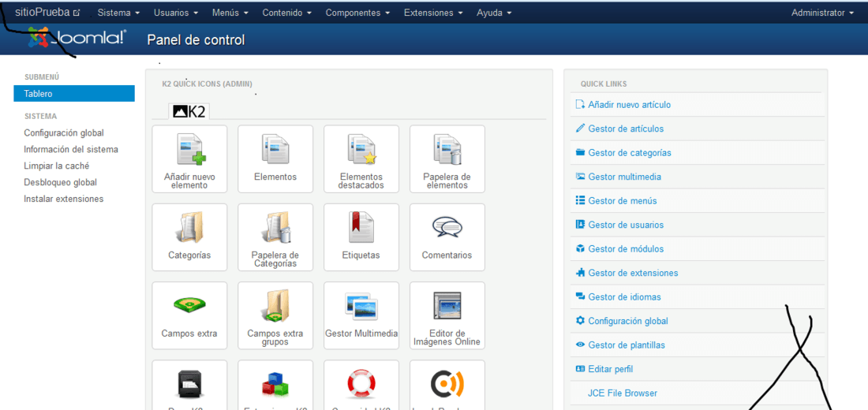Click the card icon beside Editar perfil
The image size is (868, 410).
(x=580, y=369)
